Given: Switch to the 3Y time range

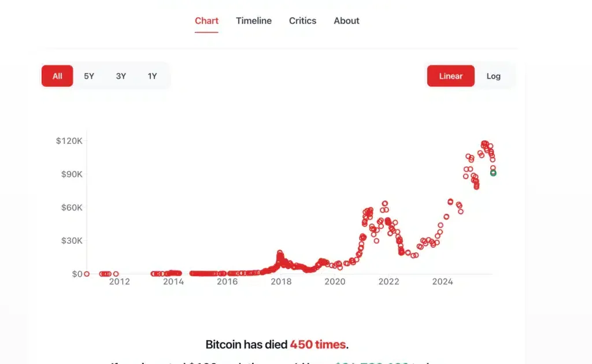Looking at the screenshot, I should tap(121, 76).
